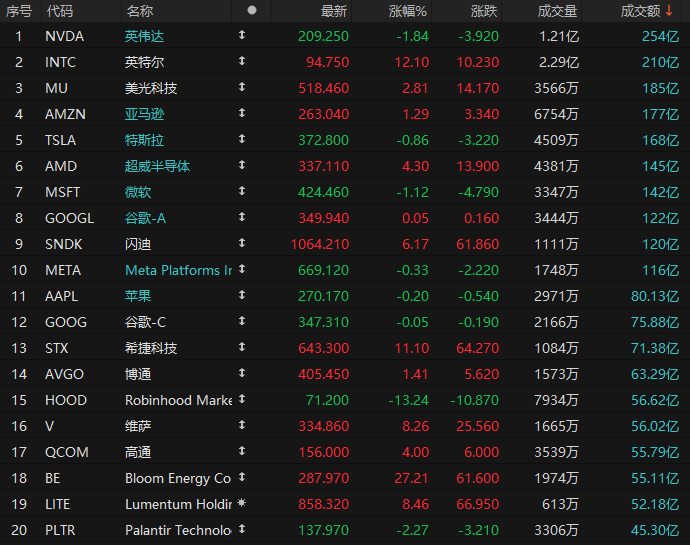Image resolution: width=690 pixels, height=545 pixels.
Task: Select the HOOD ticker code
Action: click(x=66, y=400)
